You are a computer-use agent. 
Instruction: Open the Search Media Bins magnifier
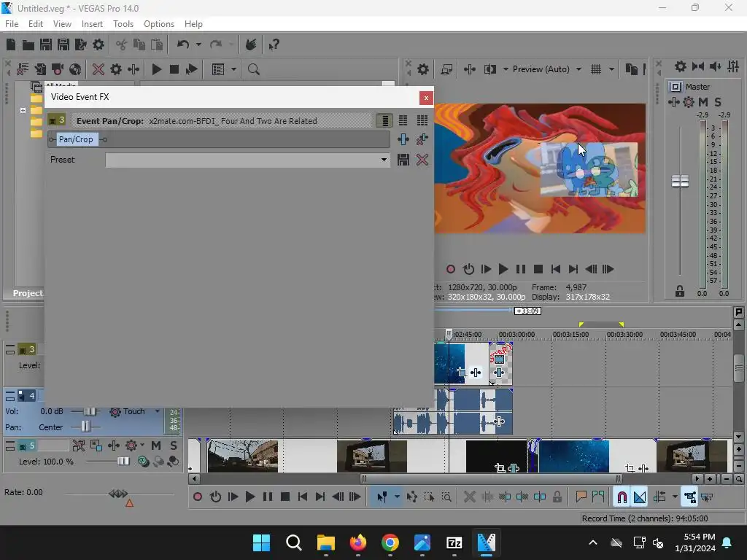pyautogui.click(x=253, y=69)
